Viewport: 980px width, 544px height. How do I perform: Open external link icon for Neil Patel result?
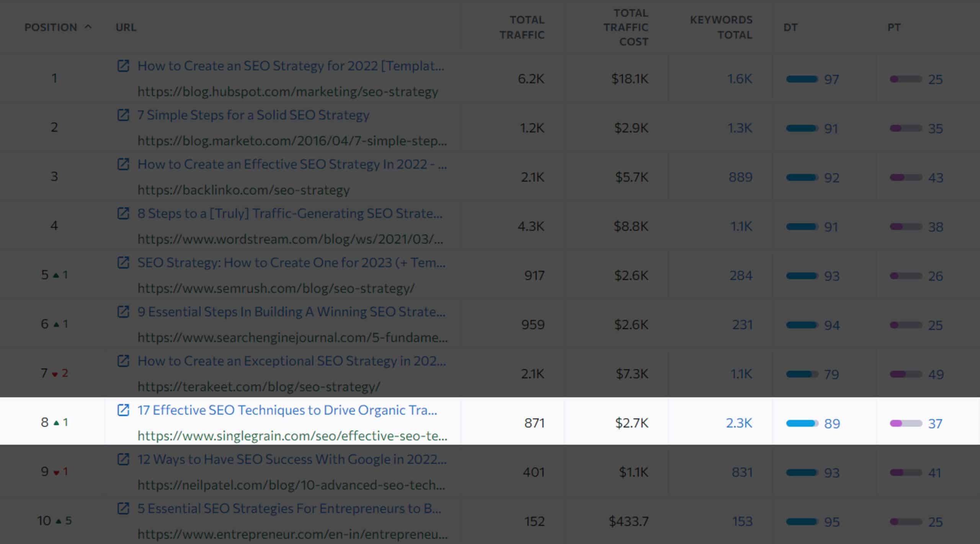coord(123,459)
